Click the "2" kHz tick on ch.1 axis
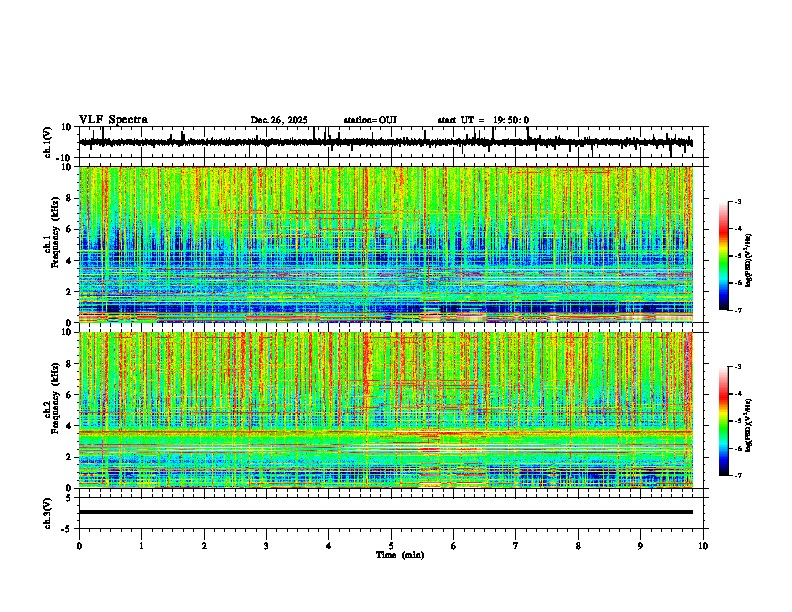792x612 pixels. coord(70,292)
